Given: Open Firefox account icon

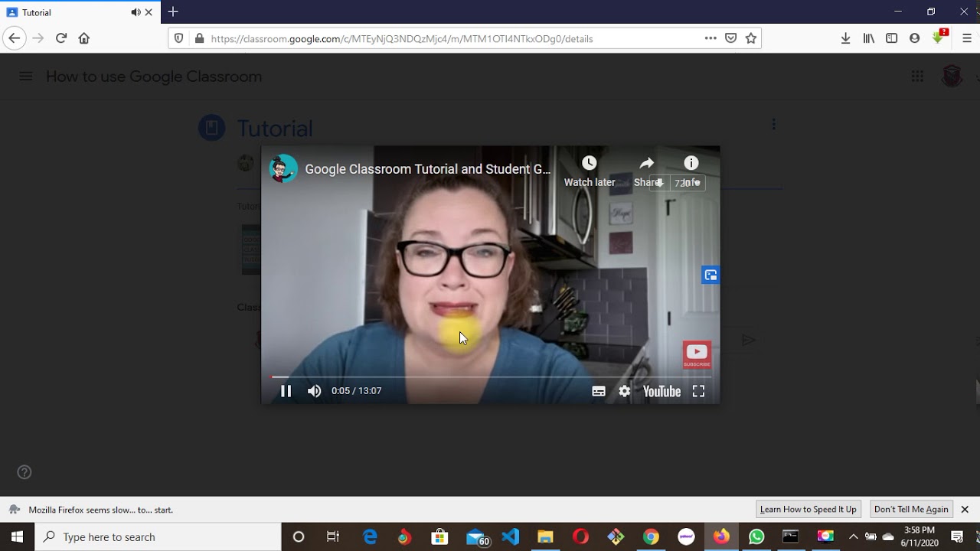Looking at the screenshot, I should pos(915,38).
